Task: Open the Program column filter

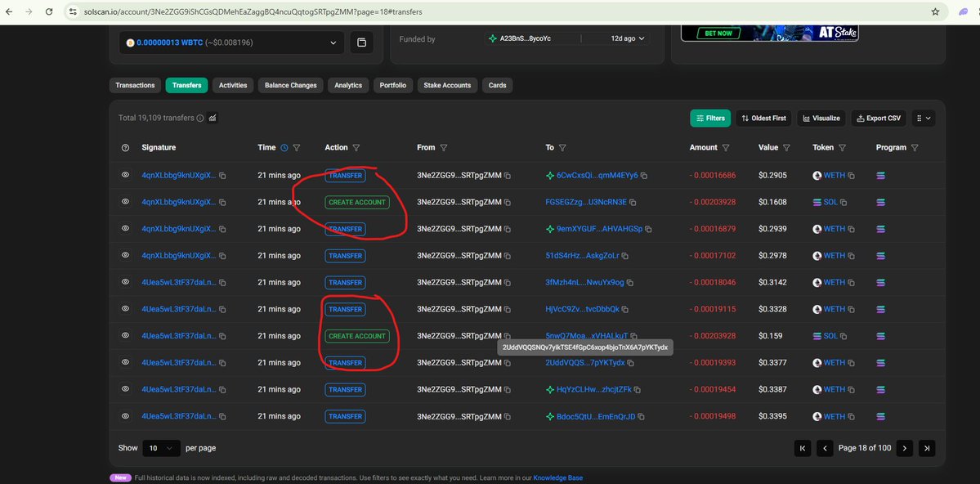Action: (915, 148)
